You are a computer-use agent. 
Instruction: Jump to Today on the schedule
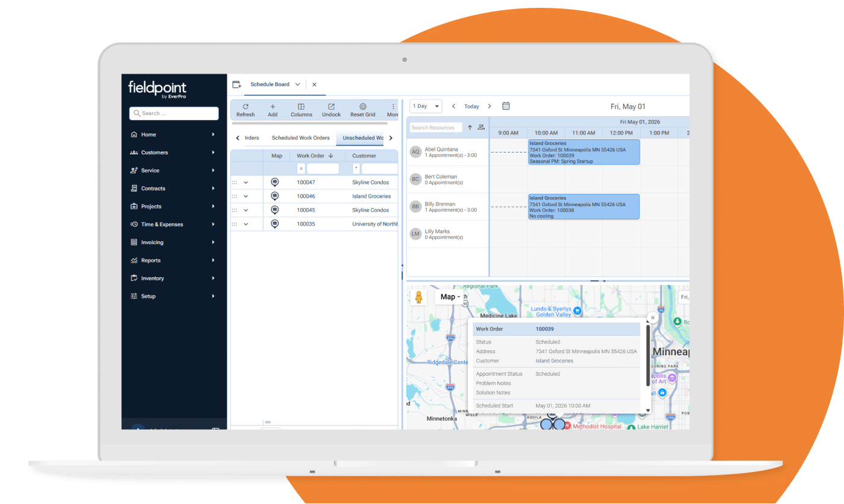pyautogui.click(x=471, y=107)
